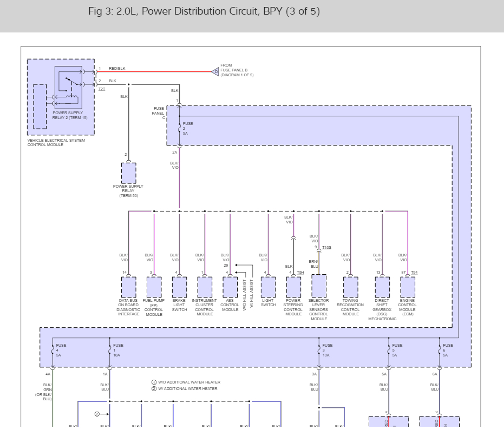The width and height of the screenshot is (504, 443).
Task: Select the Fuel Pump Control Module box
Action: point(154,287)
